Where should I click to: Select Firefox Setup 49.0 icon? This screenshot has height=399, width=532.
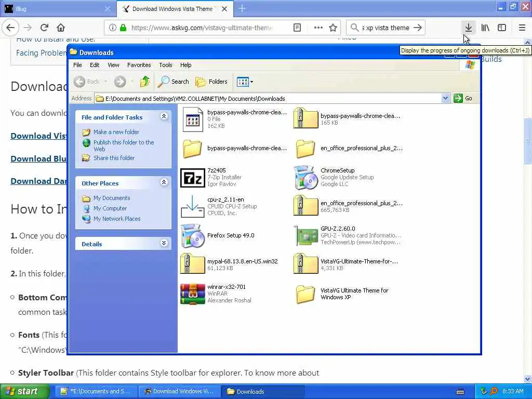click(x=192, y=235)
